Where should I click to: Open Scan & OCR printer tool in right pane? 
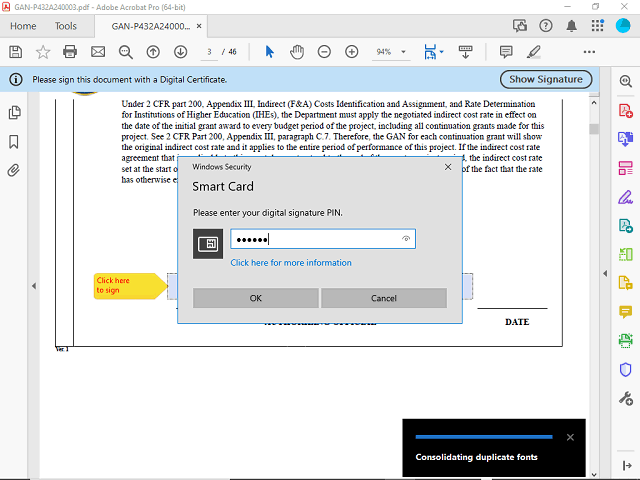tap(625, 340)
